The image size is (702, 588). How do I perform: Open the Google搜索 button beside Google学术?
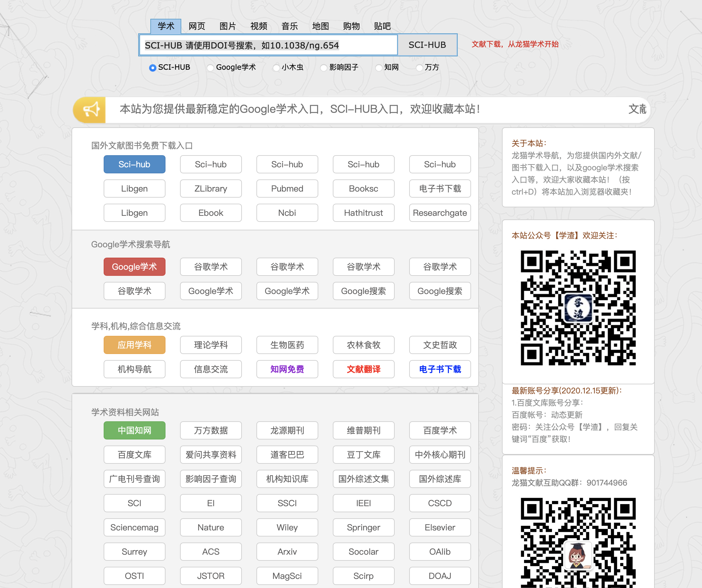(x=363, y=291)
